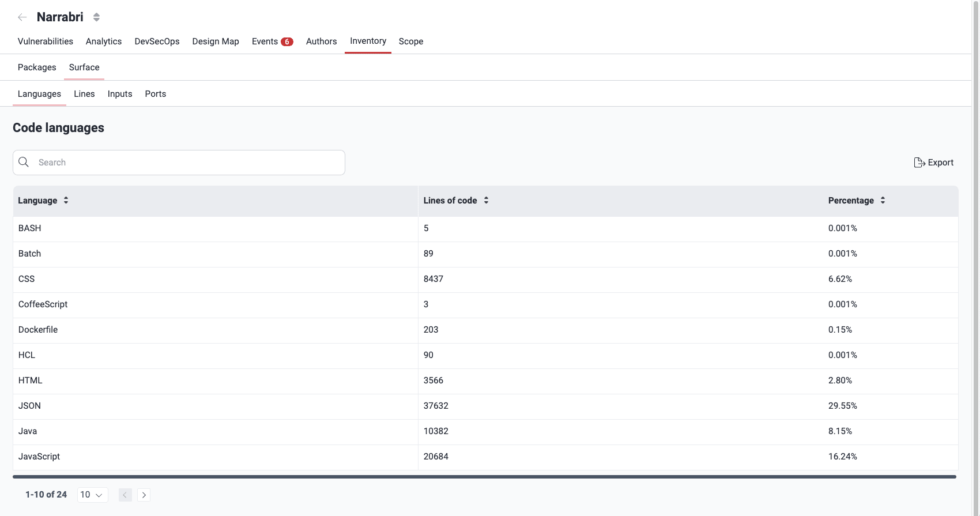
Task: Open the Inputs tab
Action: click(120, 94)
